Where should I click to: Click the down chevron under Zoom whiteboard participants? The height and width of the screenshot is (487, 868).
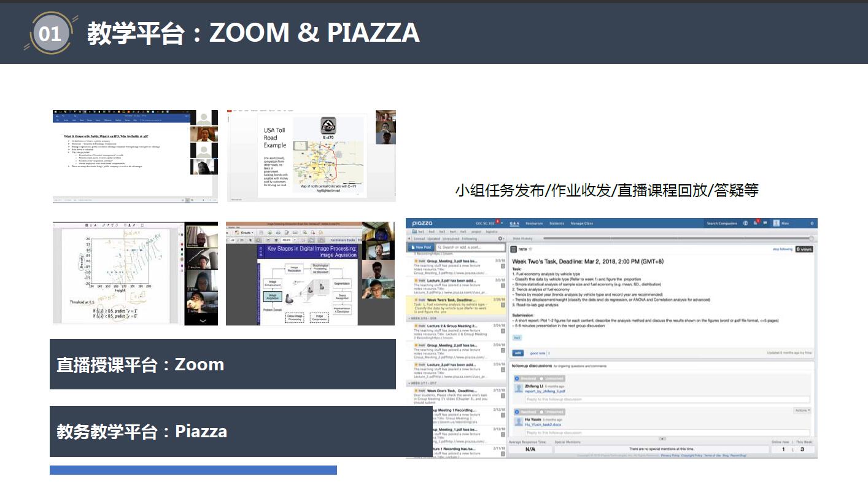[203, 321]
